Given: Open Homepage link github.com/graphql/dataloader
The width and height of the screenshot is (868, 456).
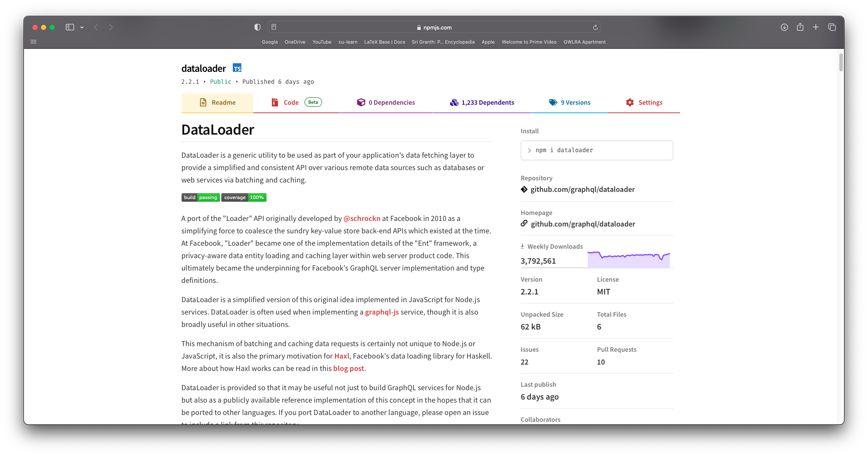Looking at the screenshot, I should pyautogui.click(x=583, y=224).
